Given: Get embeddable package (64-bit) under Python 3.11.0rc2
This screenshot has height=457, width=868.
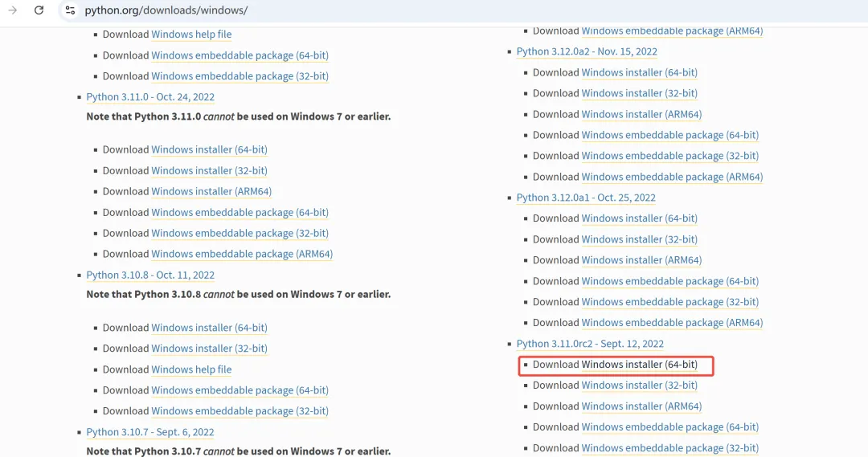Looking at the screenshot, I should pyautogui.click(x=669, y=427).
